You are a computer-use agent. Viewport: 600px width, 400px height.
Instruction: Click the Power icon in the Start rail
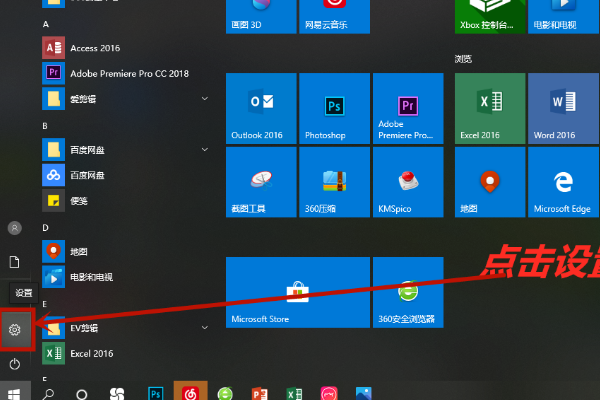click(x=15, y=364)
